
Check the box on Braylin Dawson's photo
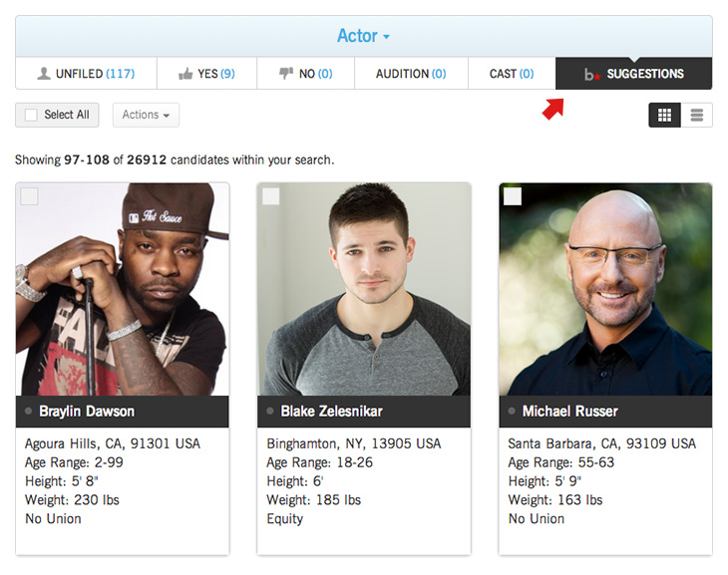30,196
